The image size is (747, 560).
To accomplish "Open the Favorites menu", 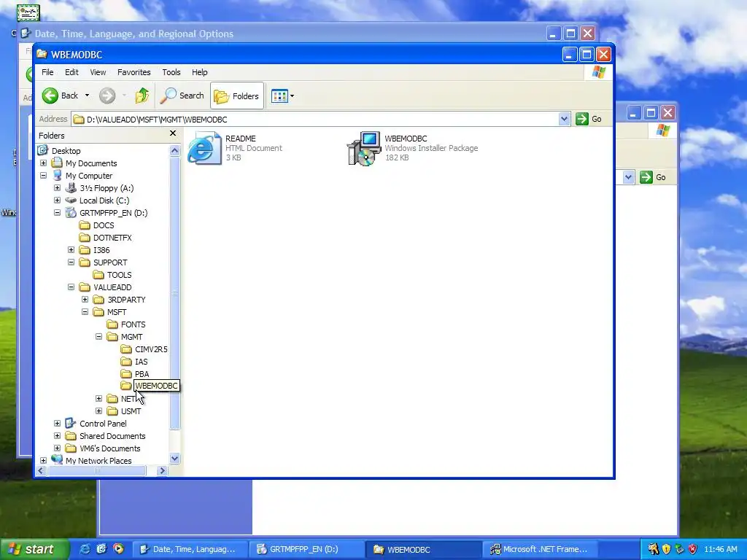I will (x=134, y=72).
